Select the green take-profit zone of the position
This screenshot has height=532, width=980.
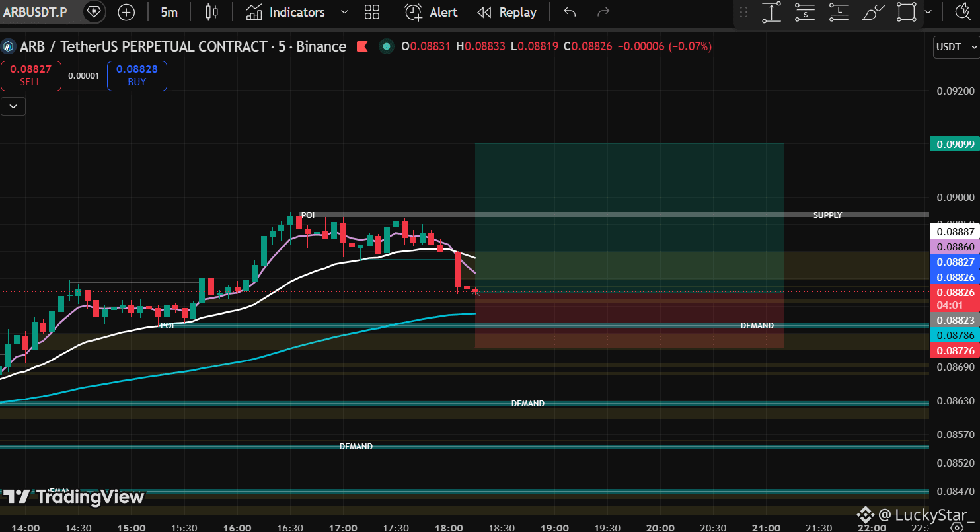click(x=630, y=217)
